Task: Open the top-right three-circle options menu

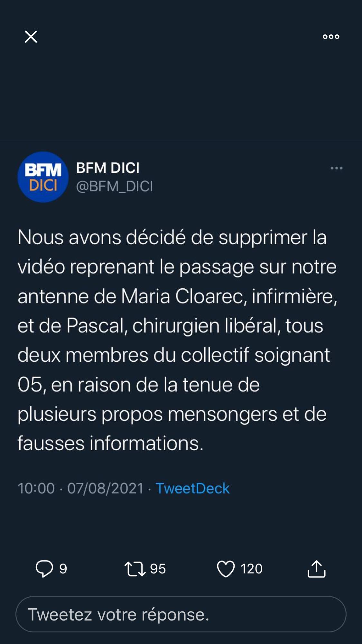Action: [331, 37]
